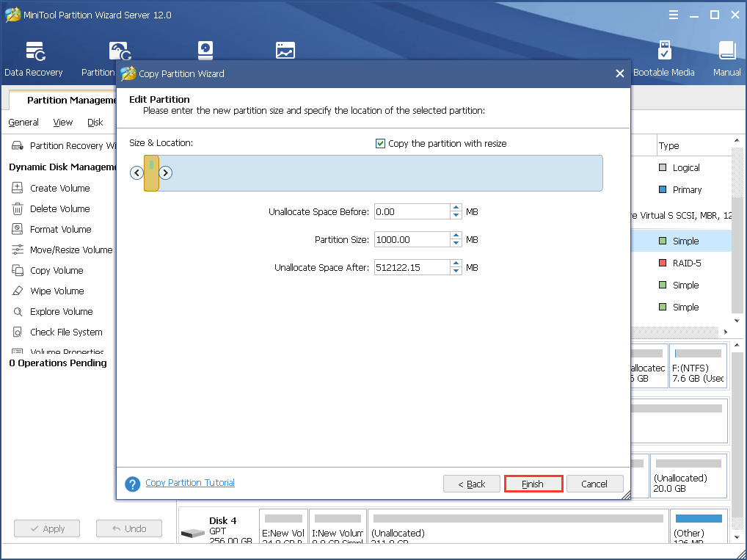
Task: Select I:New Volum partition on Disk 4
Action: point(338,526)
